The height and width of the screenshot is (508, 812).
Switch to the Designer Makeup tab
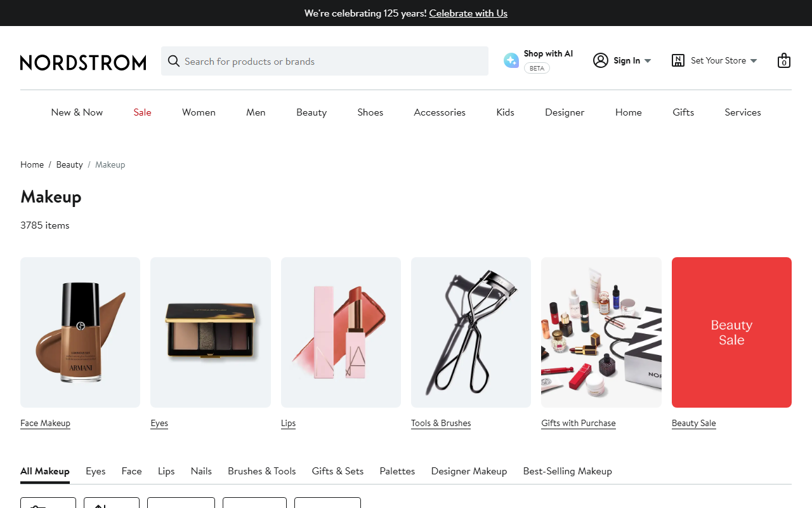(469, 471)
